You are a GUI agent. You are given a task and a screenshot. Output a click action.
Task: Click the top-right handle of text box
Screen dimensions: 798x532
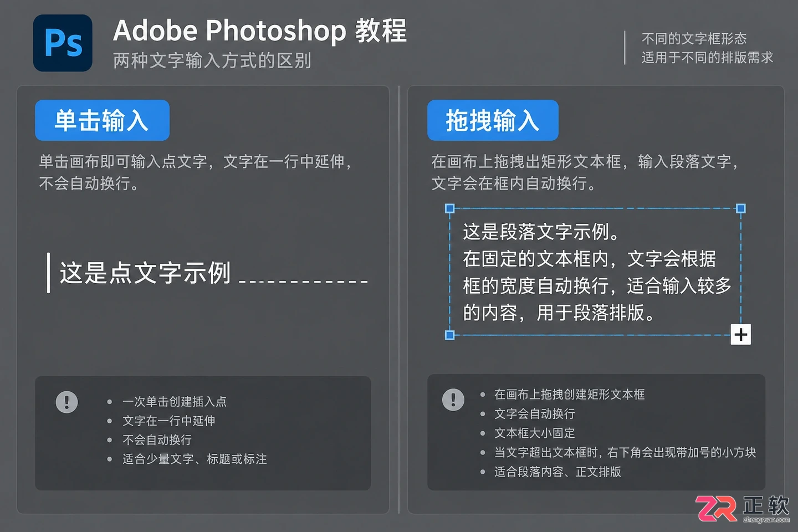pyautogui.click(x=741, y=208)
